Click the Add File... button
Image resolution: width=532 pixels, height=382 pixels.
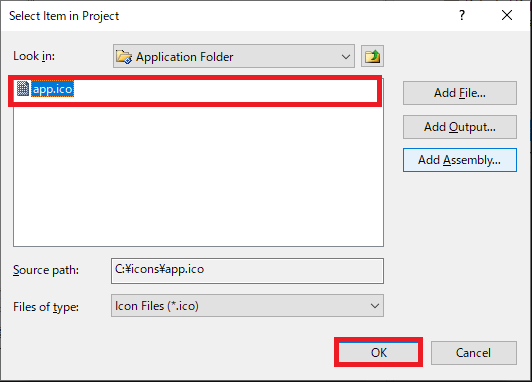460,93
